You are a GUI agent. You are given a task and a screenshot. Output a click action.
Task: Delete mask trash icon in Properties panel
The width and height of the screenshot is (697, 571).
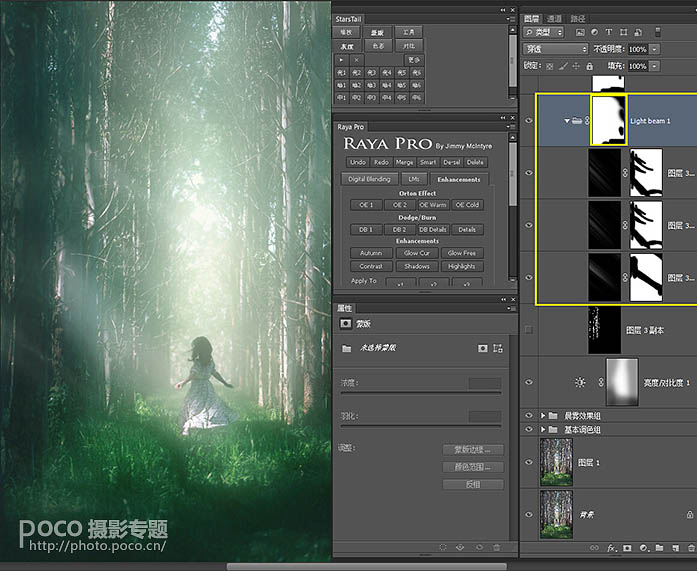[497, 547]
